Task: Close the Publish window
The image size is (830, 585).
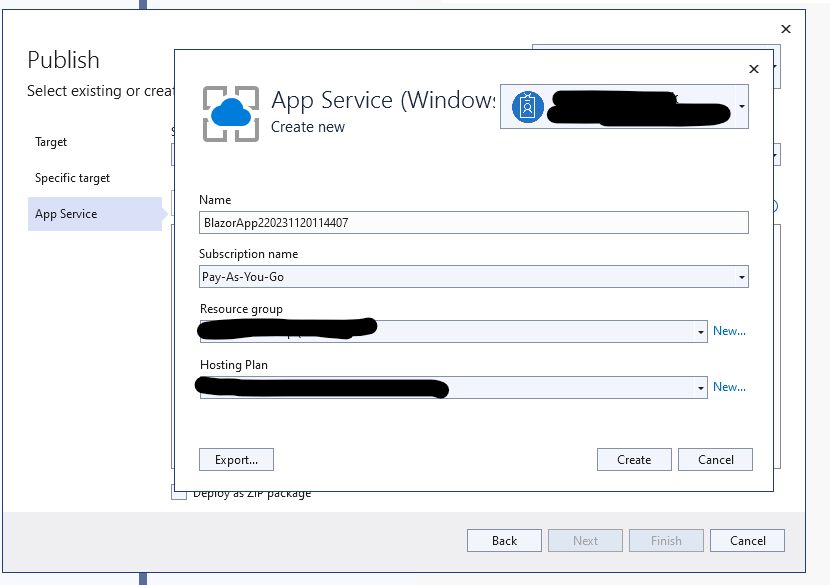Action: pos(786,29)
